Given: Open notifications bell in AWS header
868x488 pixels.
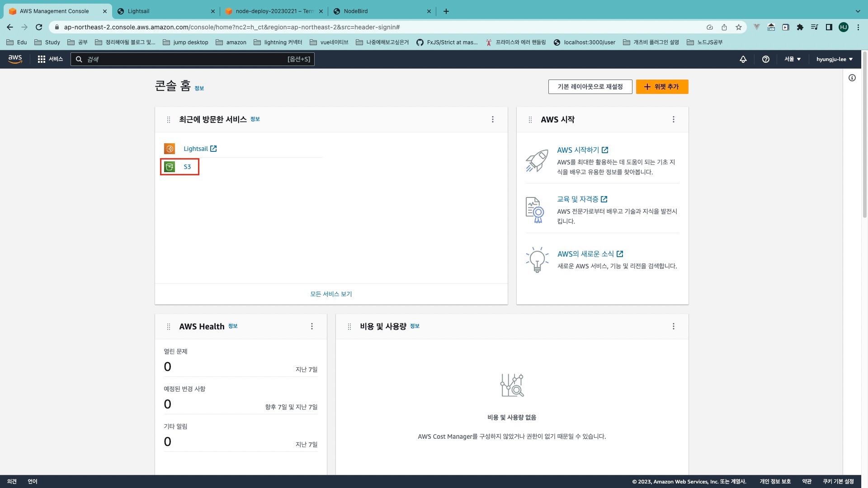Looking at the screenshot, I should coord(743,59).
